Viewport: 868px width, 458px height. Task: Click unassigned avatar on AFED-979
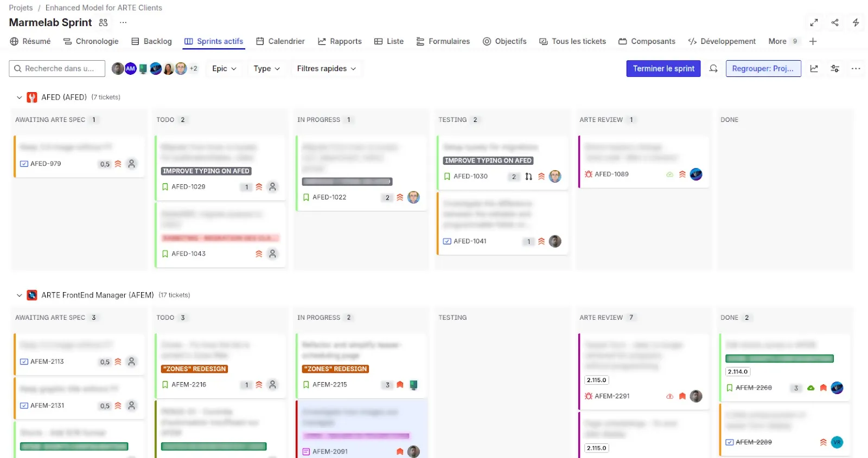(x=131, y=164)
